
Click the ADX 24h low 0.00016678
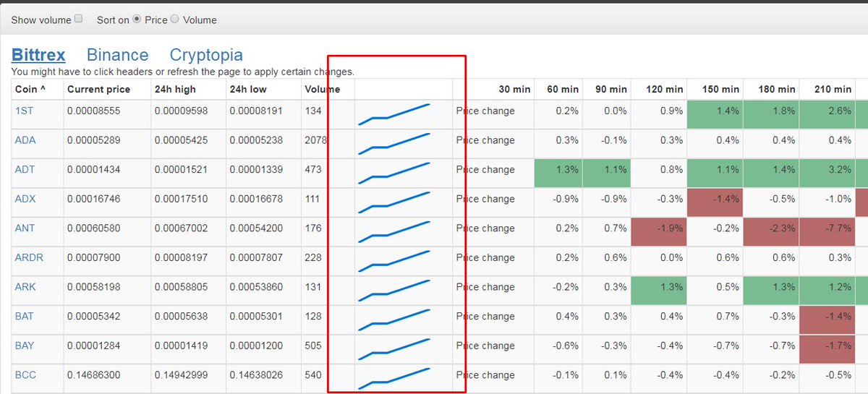[256, 199]
